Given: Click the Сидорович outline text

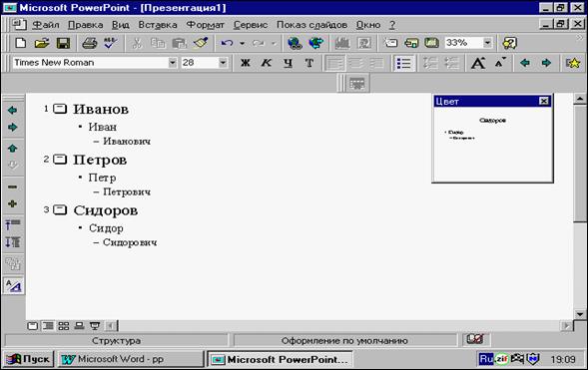Looking at the screenshot, I should [x=130, y=242].
